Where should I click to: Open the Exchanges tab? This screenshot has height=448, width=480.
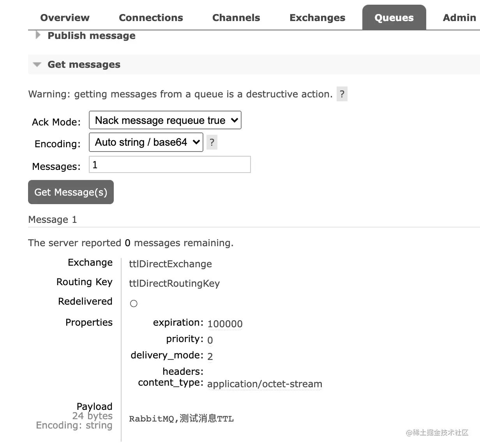tap(317, 18)
